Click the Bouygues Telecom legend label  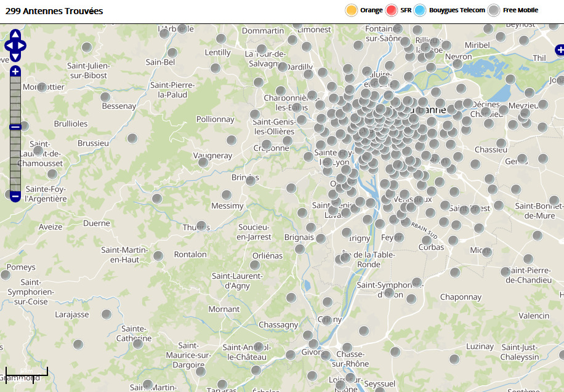tap(457, 10)
